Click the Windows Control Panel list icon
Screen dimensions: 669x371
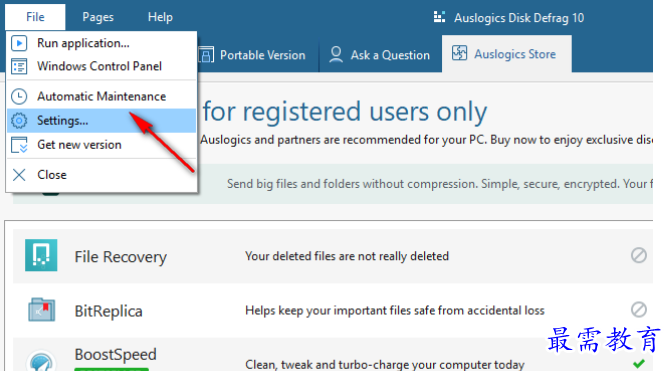pyautogui.click(x=19, y=67)
